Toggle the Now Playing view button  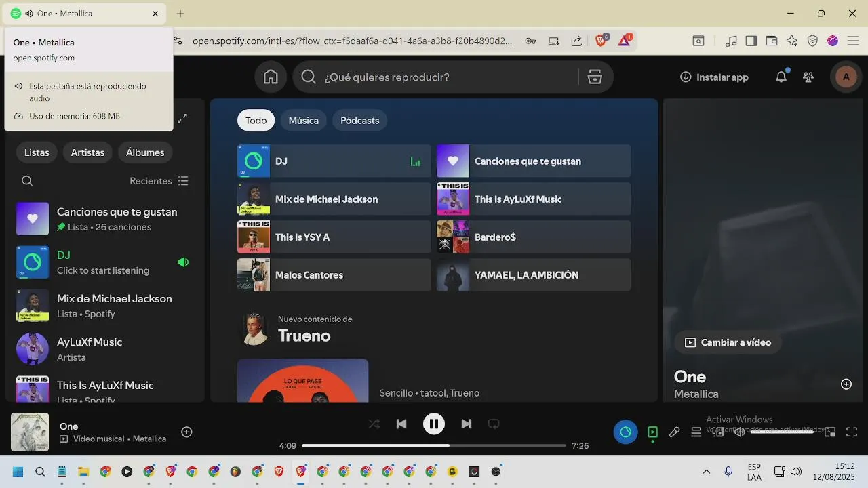652,432
